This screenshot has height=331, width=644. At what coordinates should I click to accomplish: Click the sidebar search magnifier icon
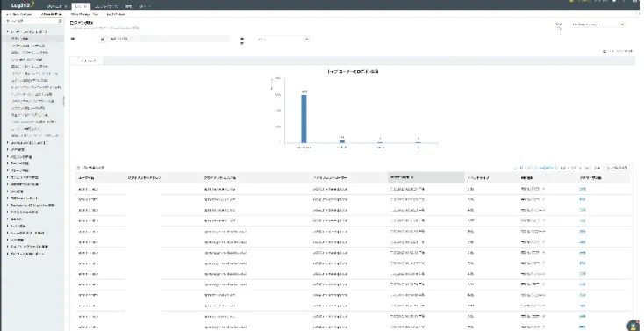tap(61, 21)
